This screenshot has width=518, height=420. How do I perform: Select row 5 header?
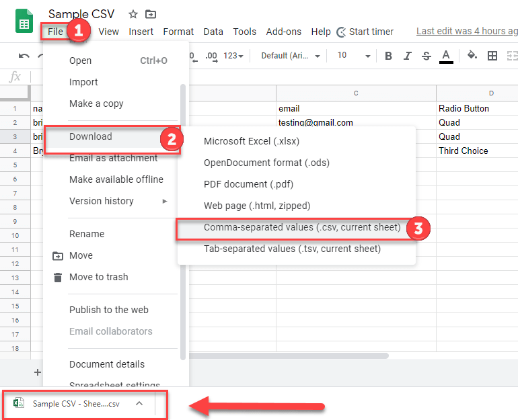(x=15, y=165)
